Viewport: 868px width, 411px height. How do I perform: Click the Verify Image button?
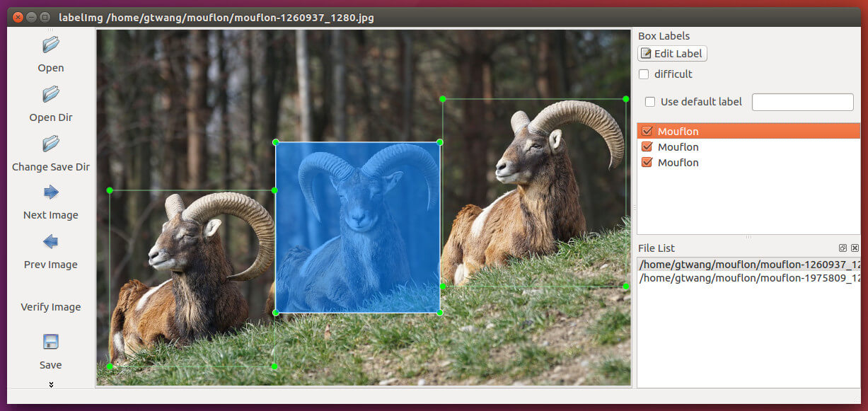pos(51,307)
